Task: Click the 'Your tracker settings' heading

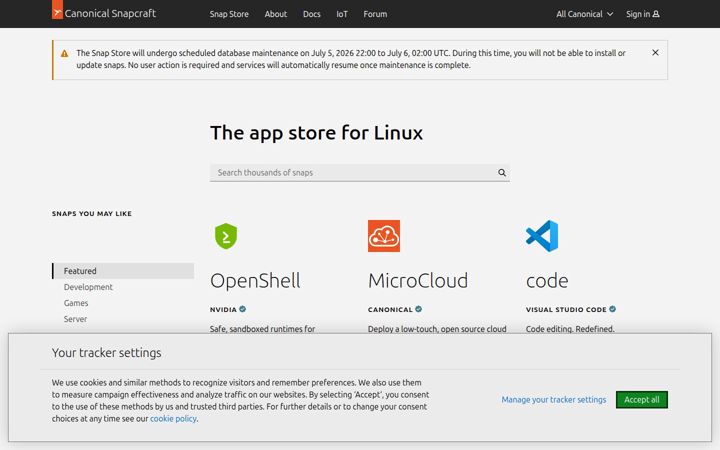Action: 107,353
